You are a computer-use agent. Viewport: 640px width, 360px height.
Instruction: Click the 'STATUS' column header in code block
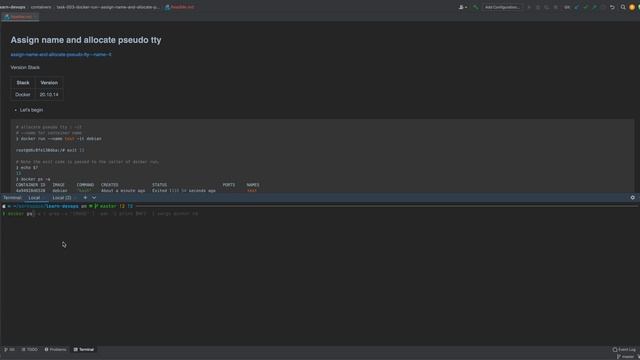(x=159, y=185)
